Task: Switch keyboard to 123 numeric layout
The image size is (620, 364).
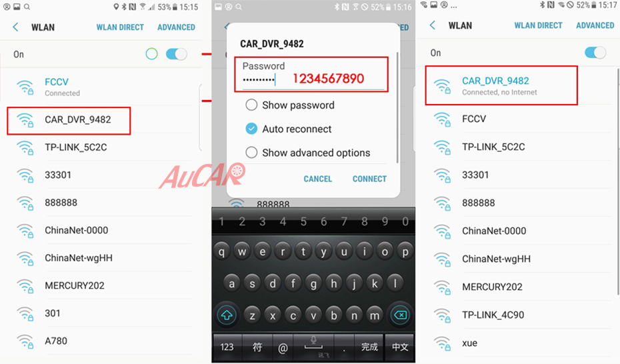Action: pyautogui.click(x=227, y=347)
